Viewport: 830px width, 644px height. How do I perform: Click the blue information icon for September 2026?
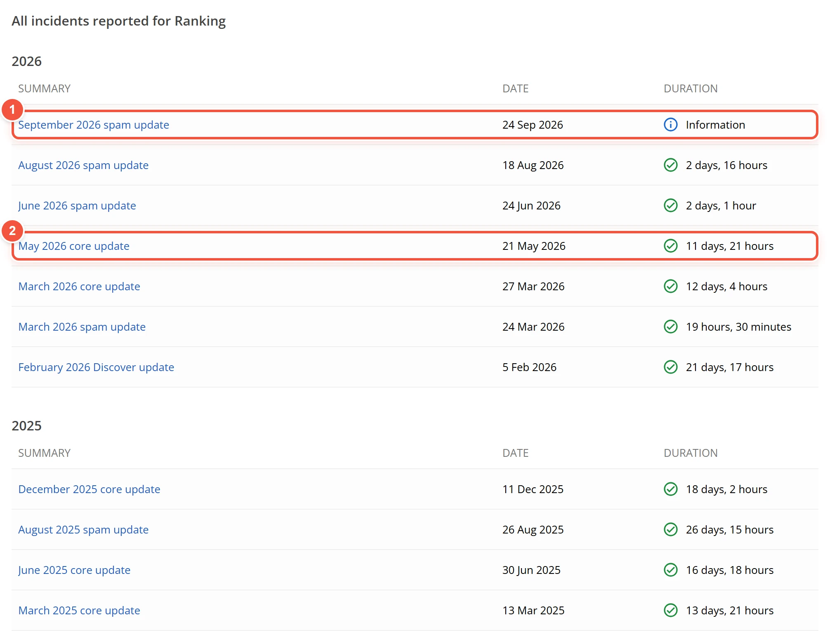pos(671,125)
